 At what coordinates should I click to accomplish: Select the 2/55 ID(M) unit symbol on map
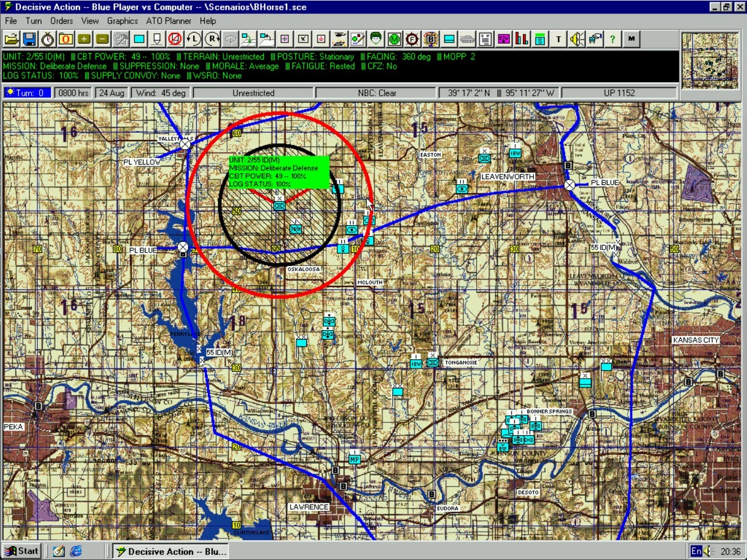[x=279, y=205]
